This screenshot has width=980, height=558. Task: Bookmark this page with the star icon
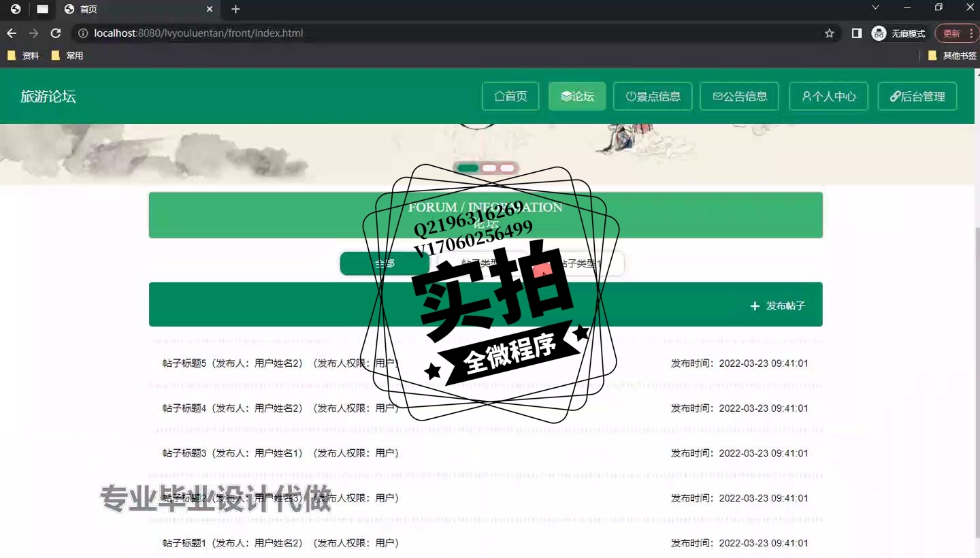(x=829, y=33)
